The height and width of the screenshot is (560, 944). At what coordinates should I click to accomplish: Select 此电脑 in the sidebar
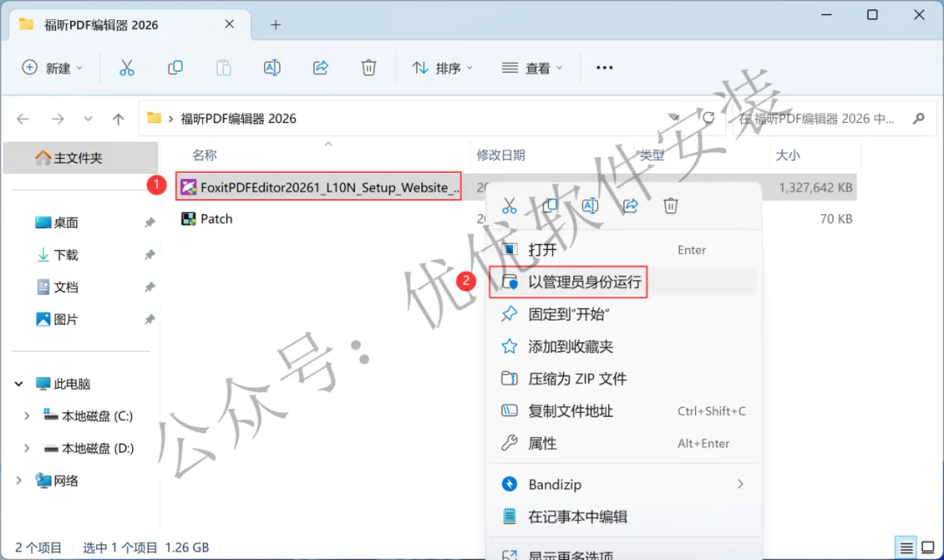(63, 384)
